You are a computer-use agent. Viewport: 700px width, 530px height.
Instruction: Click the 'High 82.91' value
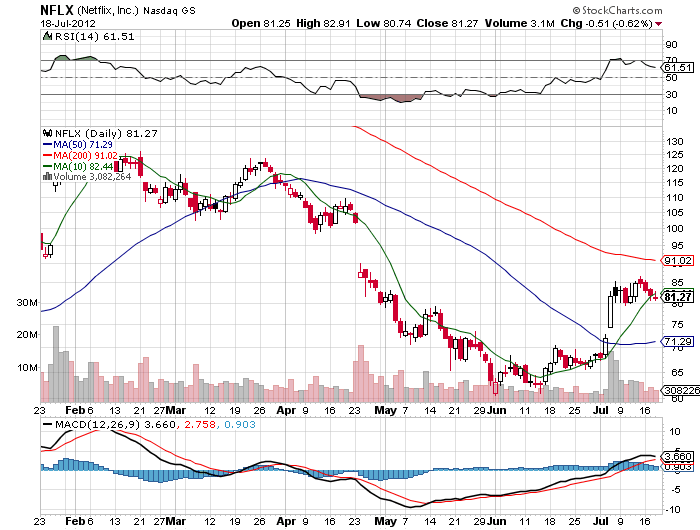point(323,23)
